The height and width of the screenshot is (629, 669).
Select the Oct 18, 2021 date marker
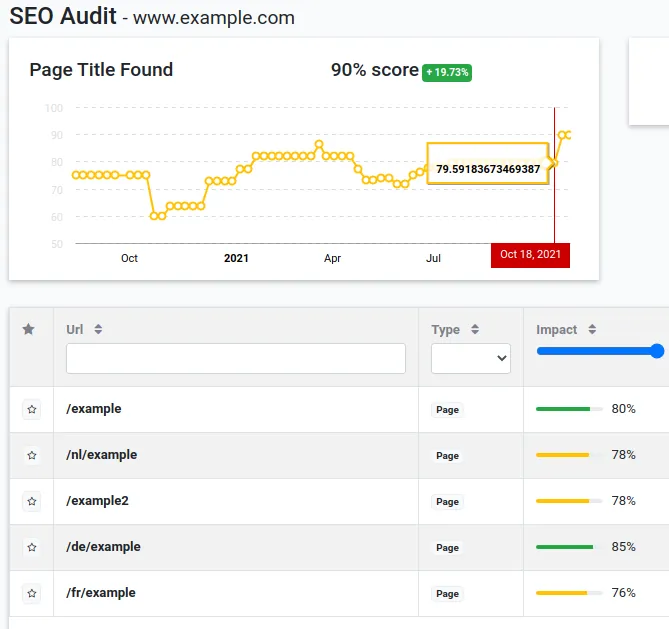coord(530,255)
